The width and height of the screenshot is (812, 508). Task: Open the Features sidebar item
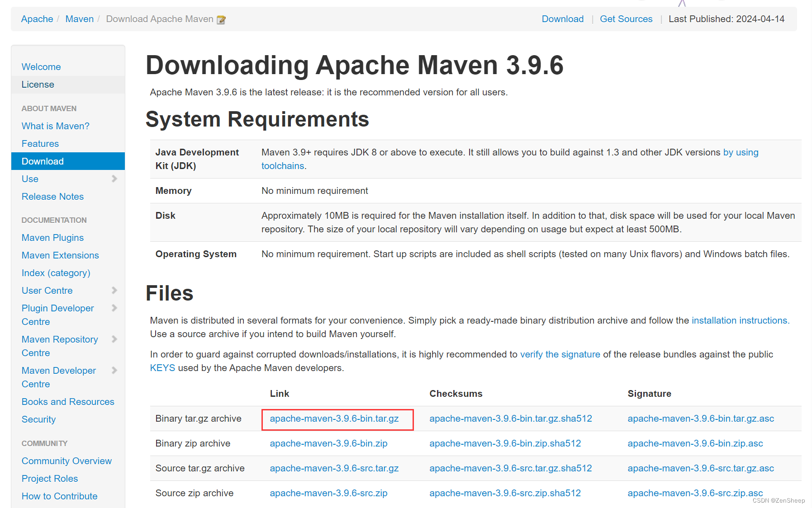(x=40, y=144)
